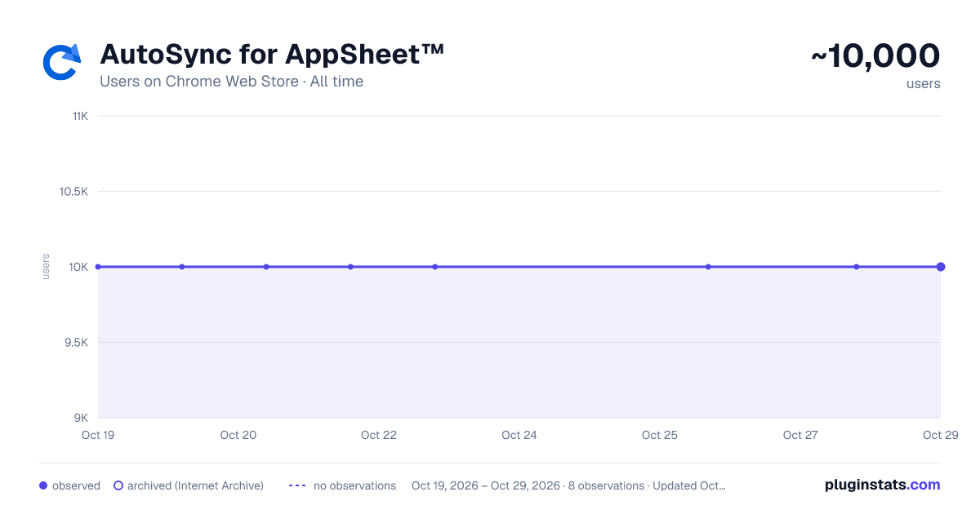Click the 9K y-axis label
Screen dimensions: 980x514
81,418
